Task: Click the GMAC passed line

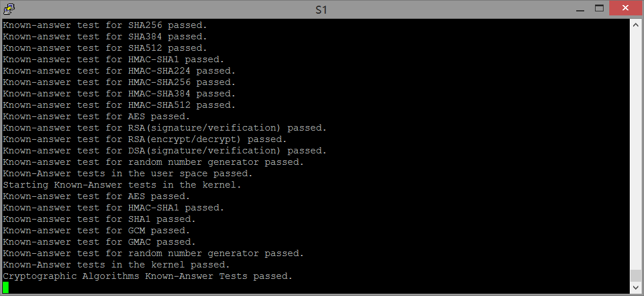Action: pos(99,242)
